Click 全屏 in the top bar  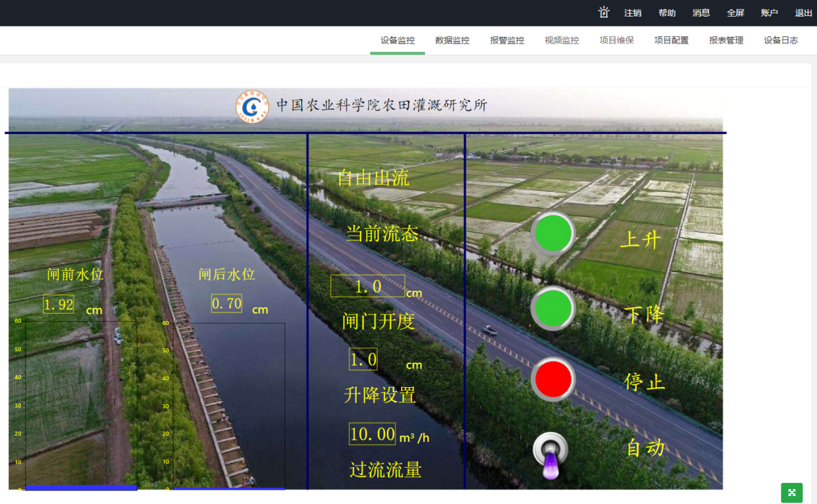click(736, 13)
